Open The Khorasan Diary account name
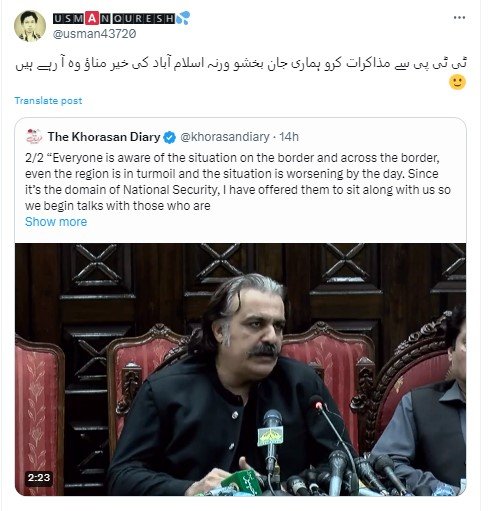The image size is (497, 511). (x=104, y=137)
